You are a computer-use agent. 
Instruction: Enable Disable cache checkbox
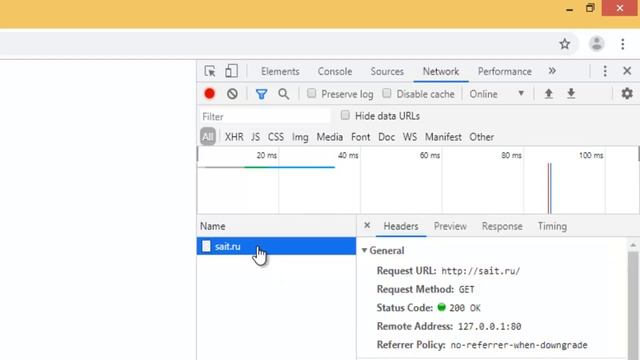point(387,93)
